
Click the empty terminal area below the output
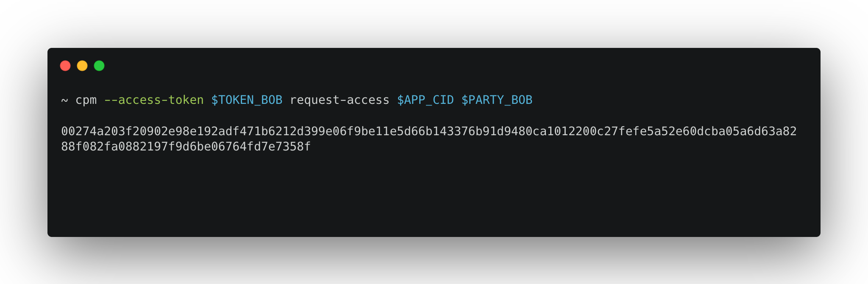pyautogui.click(x=424, y=195)
